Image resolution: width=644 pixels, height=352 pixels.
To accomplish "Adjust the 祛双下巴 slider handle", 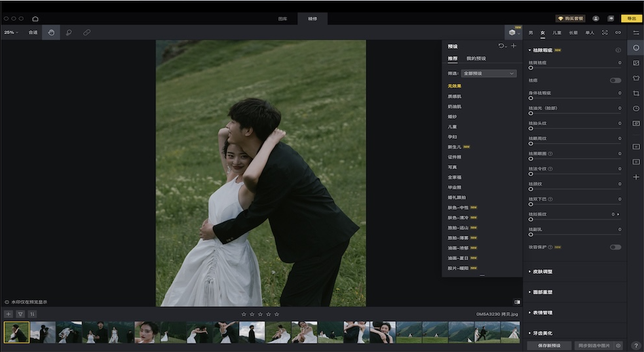I will pos(531,204).
